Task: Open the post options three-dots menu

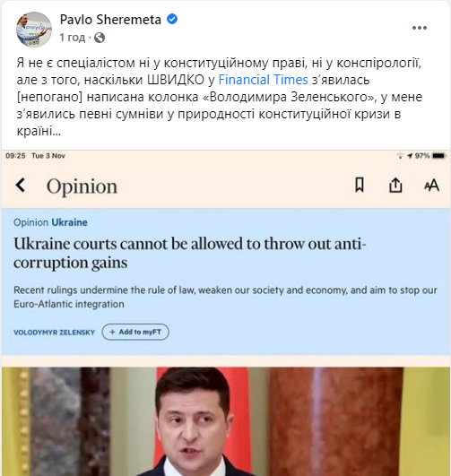Action: click(420, 28)
